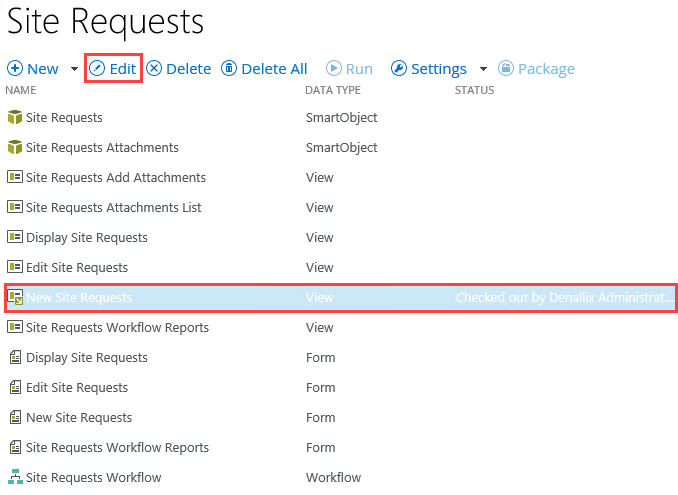Click the workflow icon for Site Requests Workflow

tap(15, 478)
